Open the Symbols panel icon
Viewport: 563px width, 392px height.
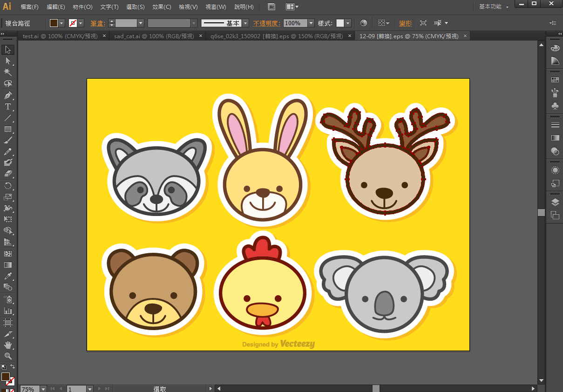click(x=555, y=106)
